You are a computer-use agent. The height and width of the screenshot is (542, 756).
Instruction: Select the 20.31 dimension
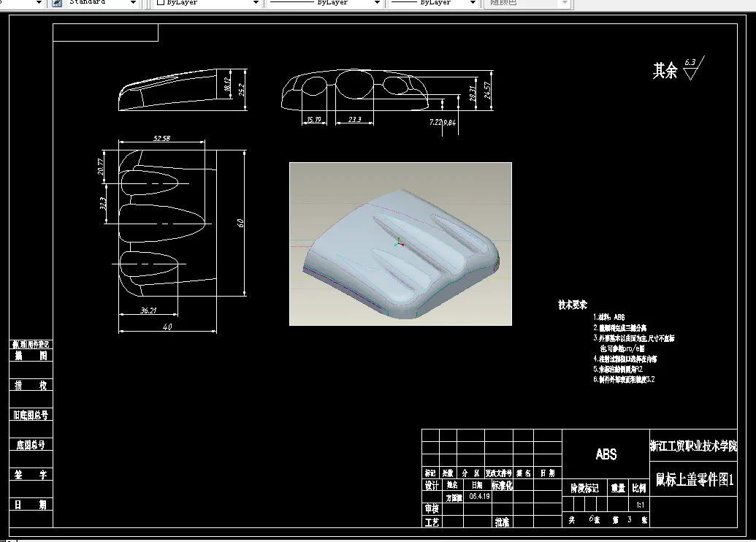pos(473,93)
